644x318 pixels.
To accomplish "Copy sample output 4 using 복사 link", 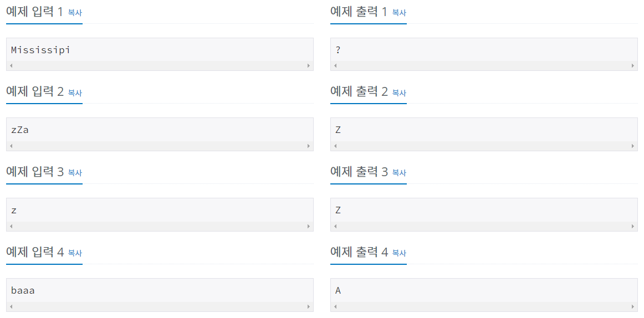I will 399,254.
